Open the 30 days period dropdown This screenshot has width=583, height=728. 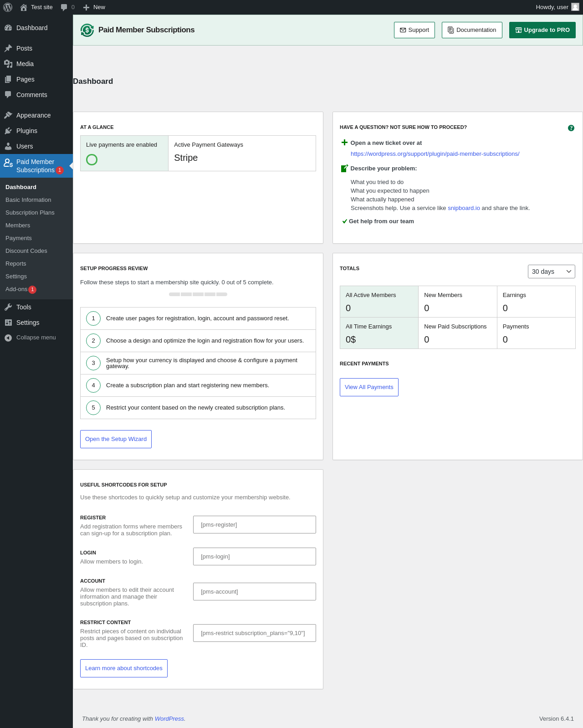551,272
